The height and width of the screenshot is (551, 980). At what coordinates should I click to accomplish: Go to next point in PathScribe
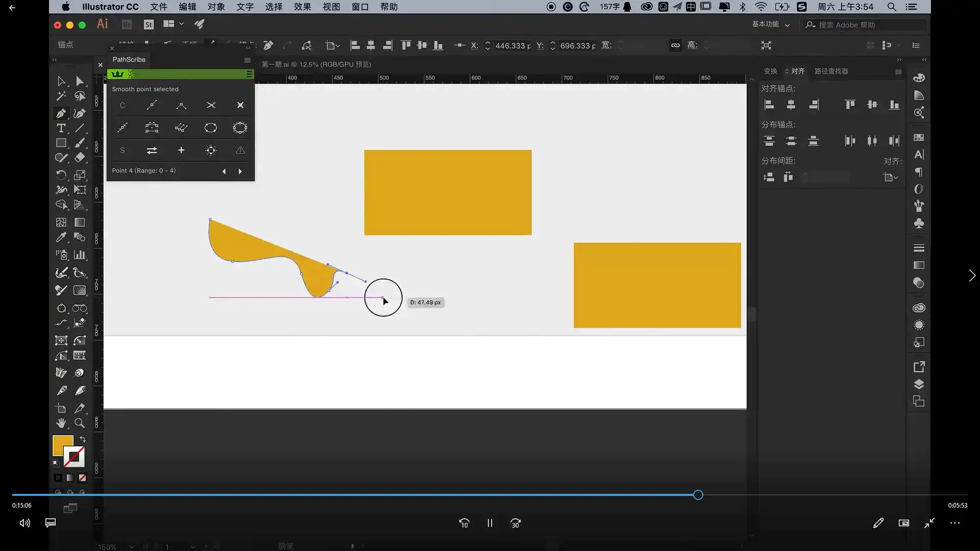click(240, 171)
